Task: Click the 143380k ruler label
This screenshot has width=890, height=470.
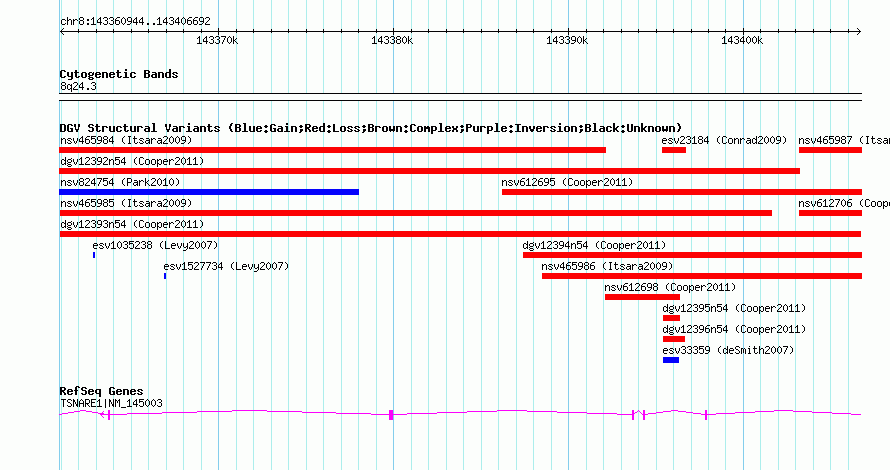Action: (392, 41)
